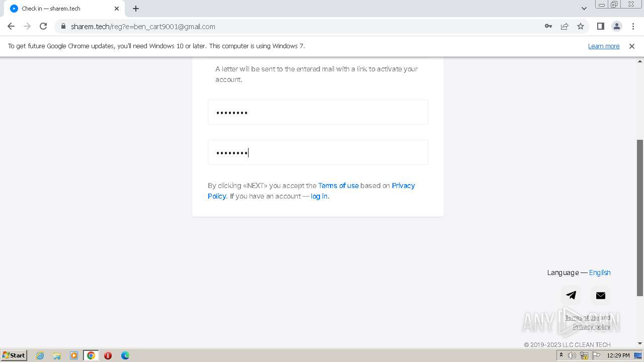Open the Telegram contact icon

pyautogui.click(x=571, y=295)
